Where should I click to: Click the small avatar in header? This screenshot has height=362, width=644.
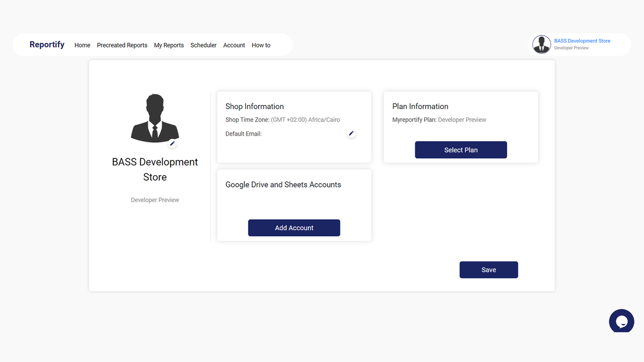click(x=542, y=44)
